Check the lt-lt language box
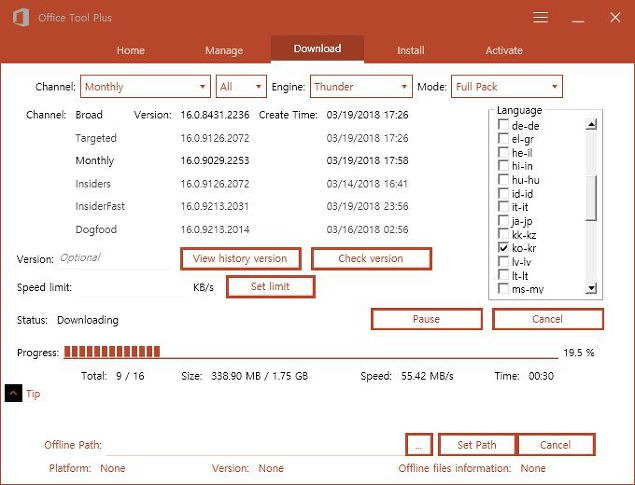 (x=503, y=275)
